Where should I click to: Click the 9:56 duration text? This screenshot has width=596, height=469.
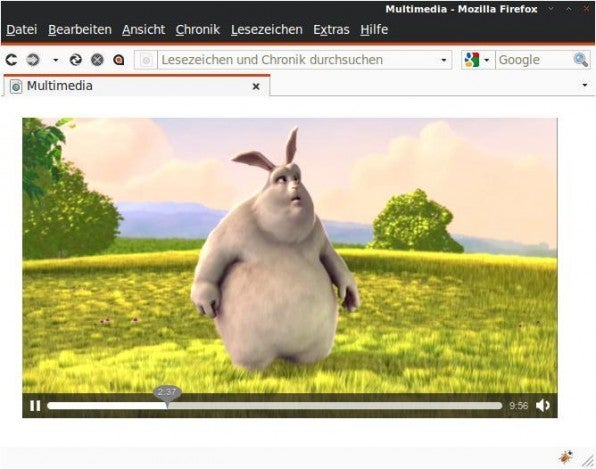point(518,406)
